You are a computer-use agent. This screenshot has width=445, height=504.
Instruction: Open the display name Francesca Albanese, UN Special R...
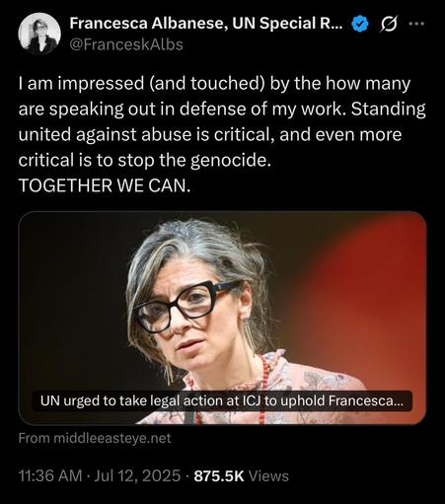(x=206, y=24)
